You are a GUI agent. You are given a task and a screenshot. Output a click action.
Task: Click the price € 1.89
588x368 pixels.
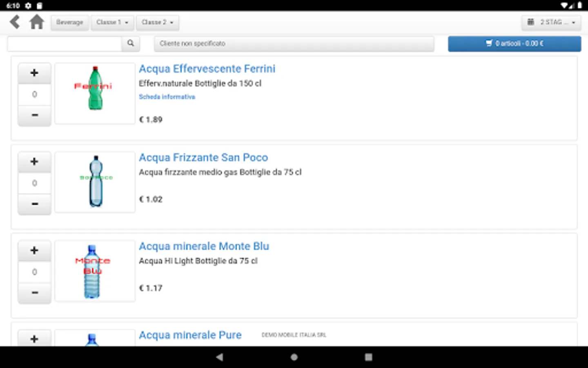[151, 120]
